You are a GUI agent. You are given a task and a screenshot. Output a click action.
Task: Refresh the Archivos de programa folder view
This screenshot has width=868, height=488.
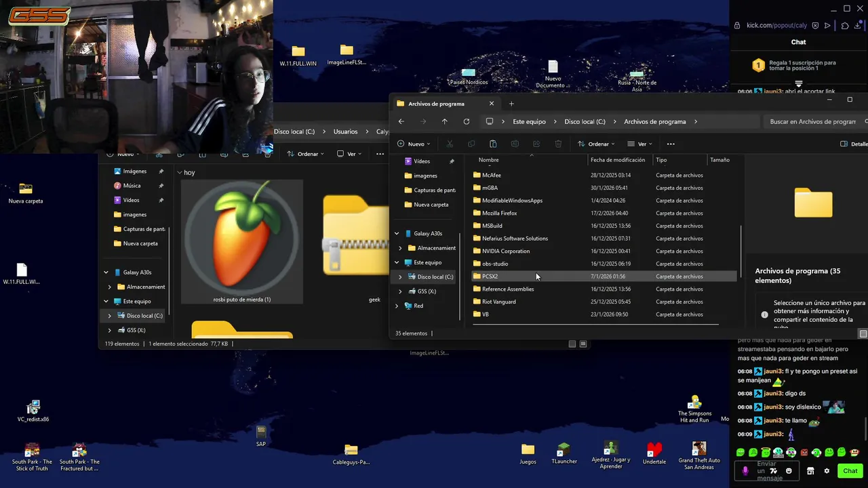[x=467, y=122]
